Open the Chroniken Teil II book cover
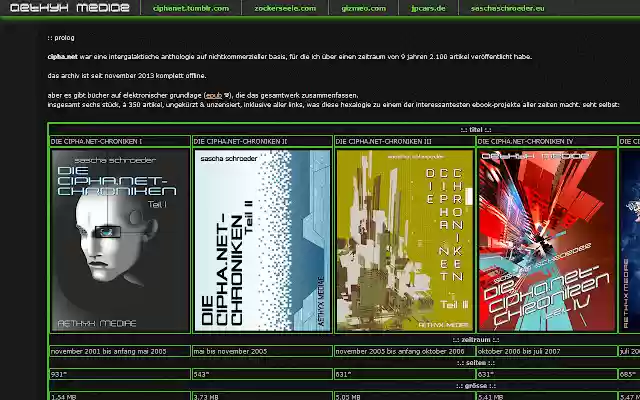Screen dimensions: 640x400 [262, 240]
